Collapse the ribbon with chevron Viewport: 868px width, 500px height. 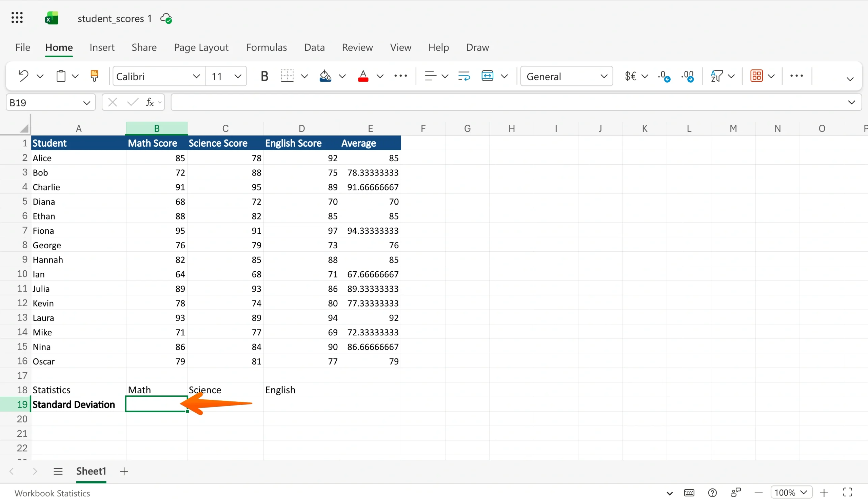850,79
